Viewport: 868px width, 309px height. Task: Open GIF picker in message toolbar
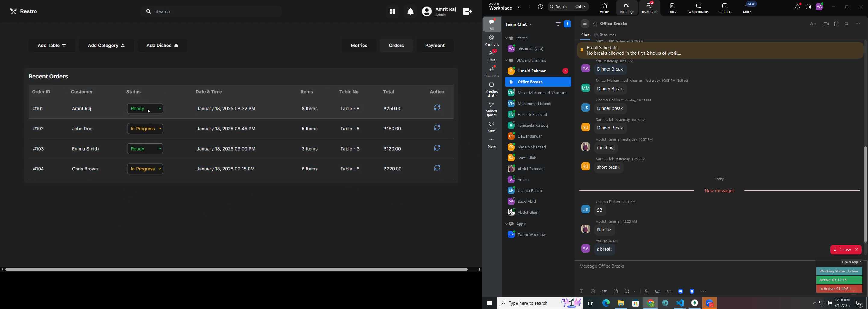tap(604, 291)
